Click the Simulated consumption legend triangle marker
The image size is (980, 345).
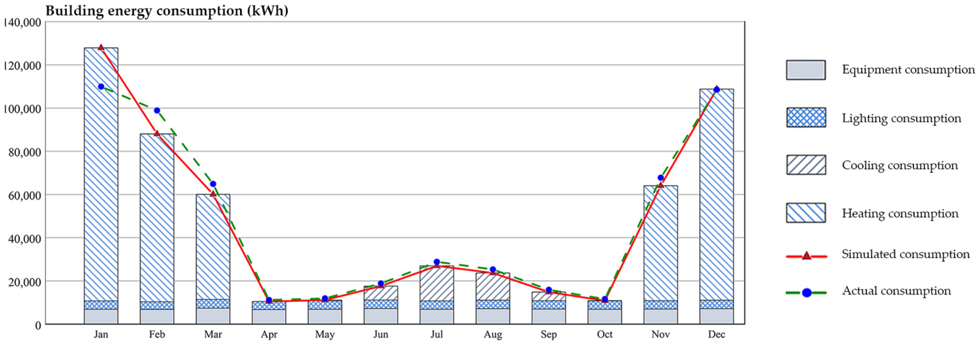806,256
